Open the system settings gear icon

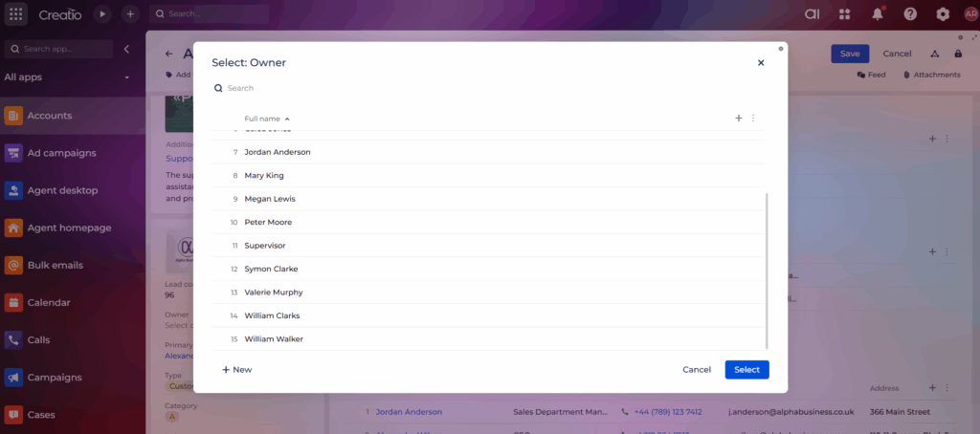(x=943, y=14)
